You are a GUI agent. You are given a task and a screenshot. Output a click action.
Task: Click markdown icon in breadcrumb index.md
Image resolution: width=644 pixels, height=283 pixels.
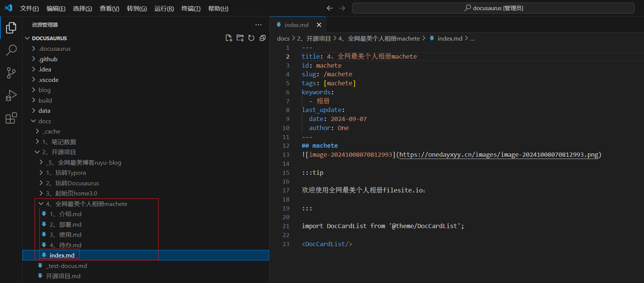point(432,38)
